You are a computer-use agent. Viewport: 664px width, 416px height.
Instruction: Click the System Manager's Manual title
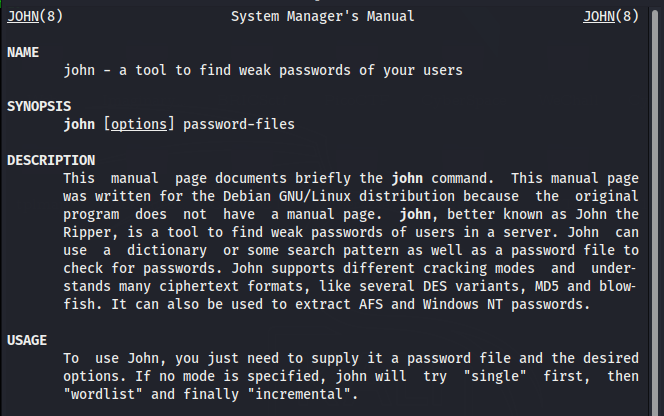tap(322, 16)
